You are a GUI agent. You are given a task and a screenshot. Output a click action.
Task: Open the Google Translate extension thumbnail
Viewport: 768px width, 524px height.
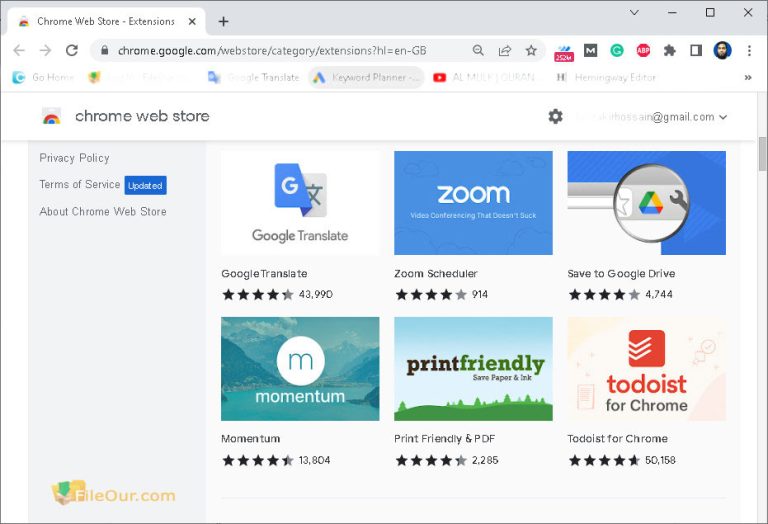(x=300, y=203)
